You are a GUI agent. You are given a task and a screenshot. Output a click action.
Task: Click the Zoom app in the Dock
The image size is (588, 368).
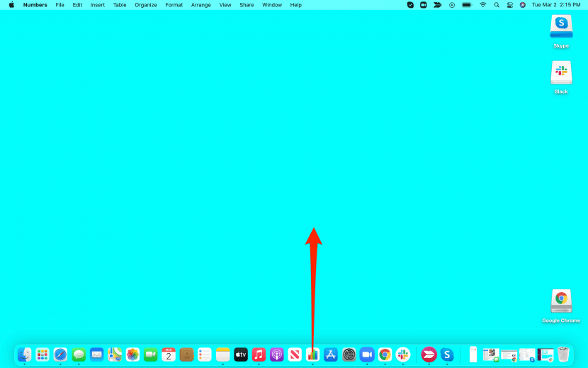367,355
